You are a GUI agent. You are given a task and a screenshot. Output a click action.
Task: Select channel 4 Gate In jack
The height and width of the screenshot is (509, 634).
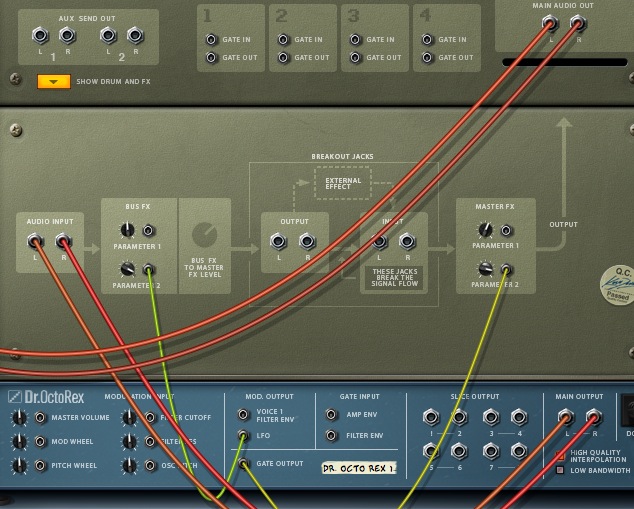tap(427, 39)
